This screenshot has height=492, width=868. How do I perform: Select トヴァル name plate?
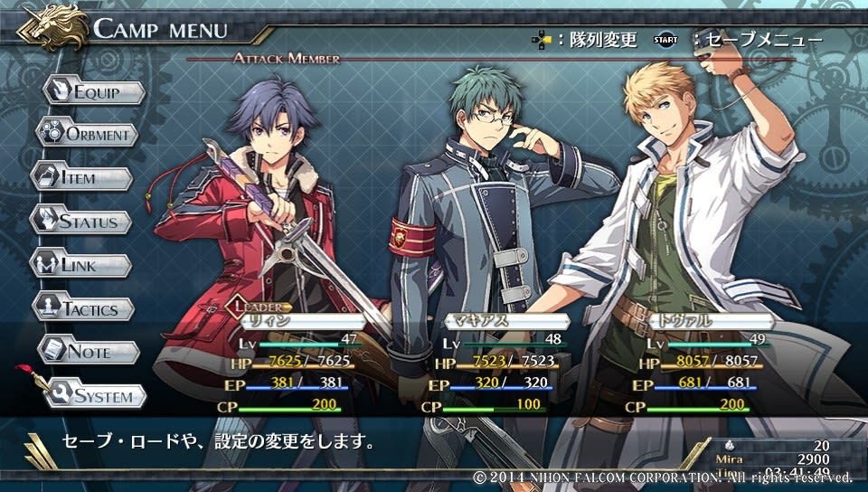tap(712, 322)
